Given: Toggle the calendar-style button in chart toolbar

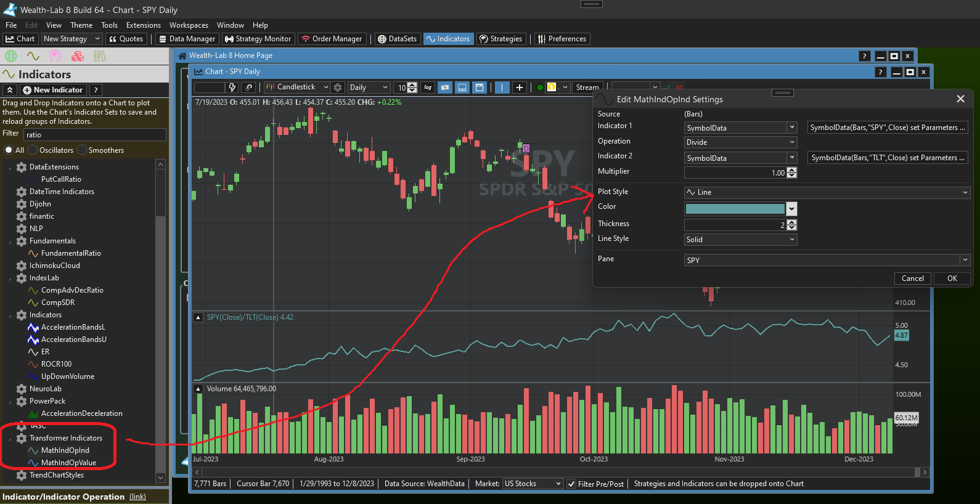Looking at the screenshot, I should pos(480,87).
